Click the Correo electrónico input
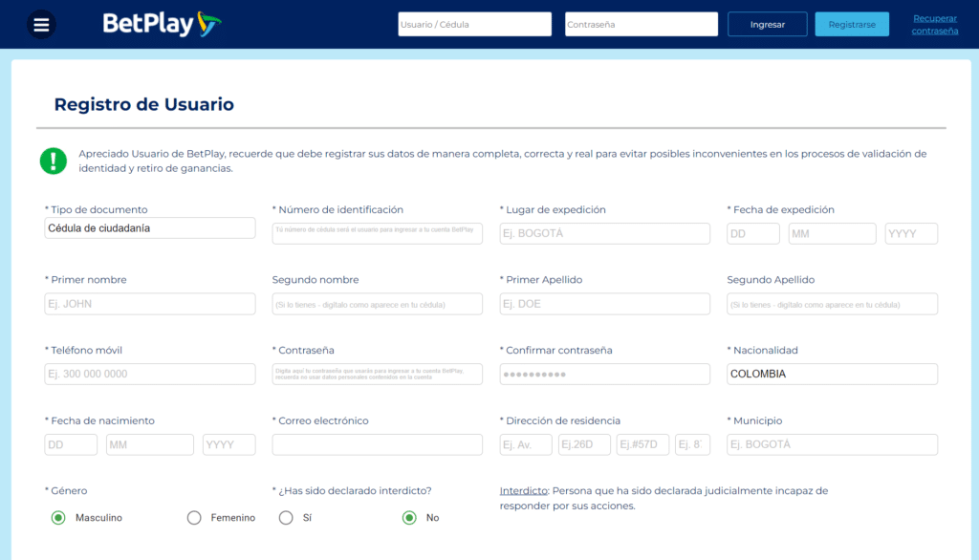The height and width of the screenshot is (560, 979). point(377,444)
